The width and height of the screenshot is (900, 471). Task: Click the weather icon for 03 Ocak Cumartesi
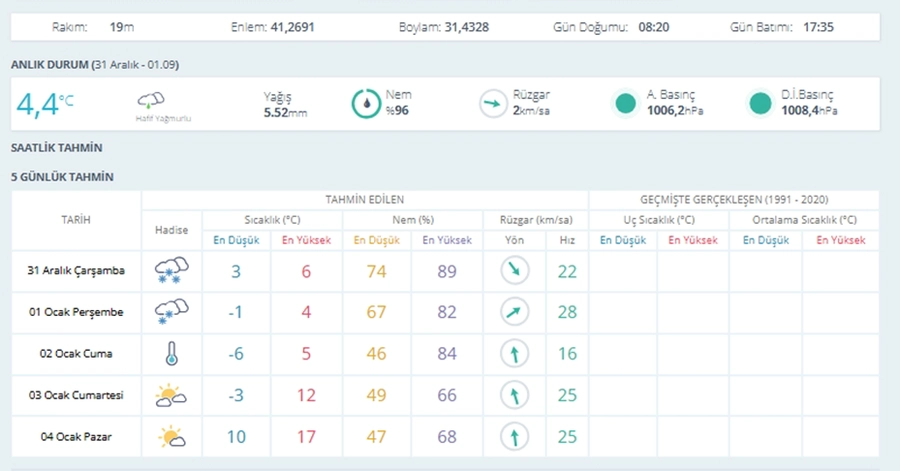(x=172, y=396)
